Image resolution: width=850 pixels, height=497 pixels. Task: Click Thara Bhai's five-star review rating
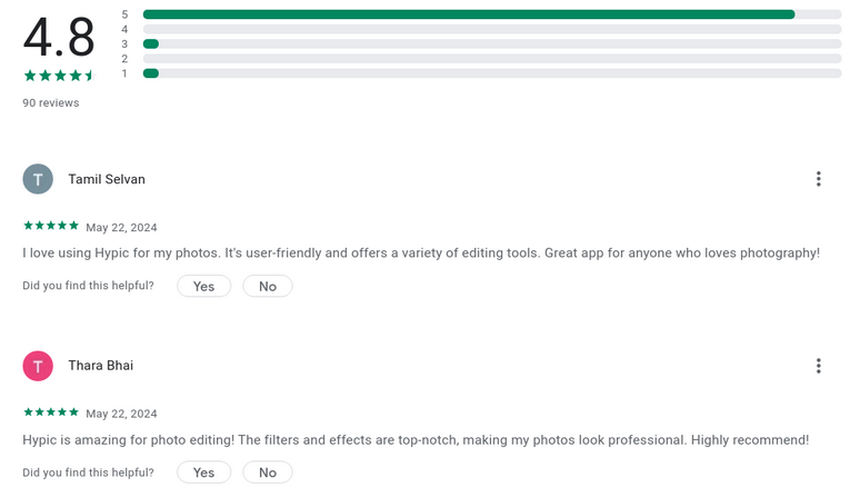pos(51,412)
